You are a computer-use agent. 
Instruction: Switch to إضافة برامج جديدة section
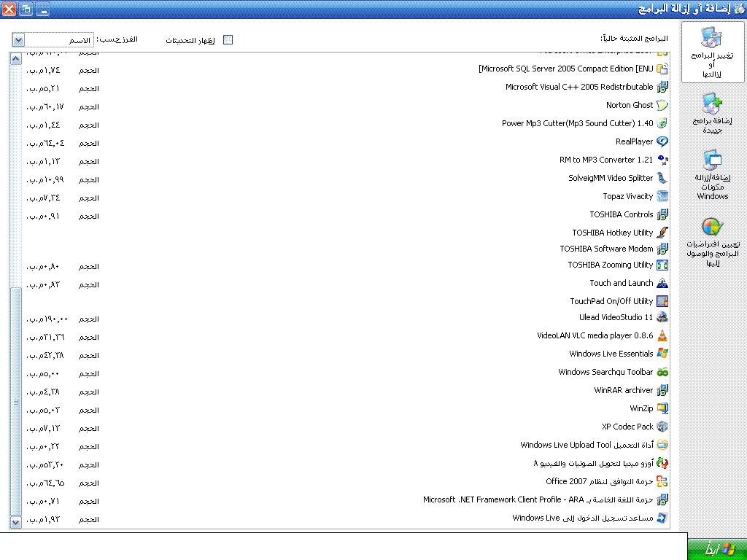712,113
